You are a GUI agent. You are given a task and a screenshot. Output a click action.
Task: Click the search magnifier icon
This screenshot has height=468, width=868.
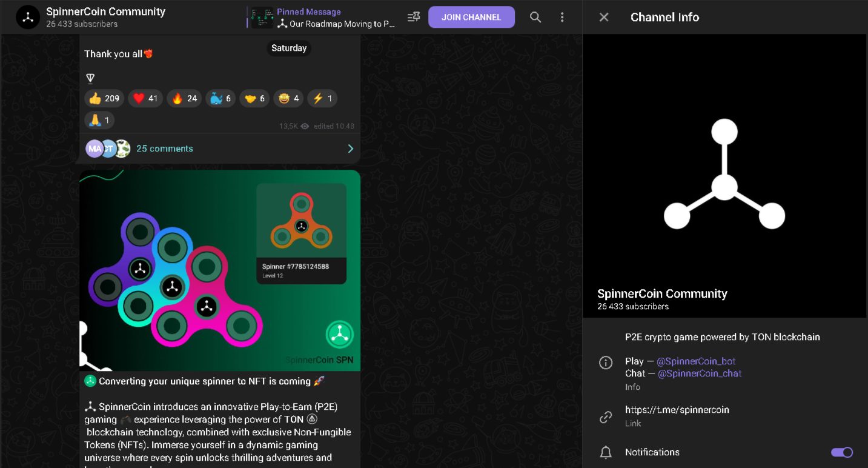tap(535, 17)
